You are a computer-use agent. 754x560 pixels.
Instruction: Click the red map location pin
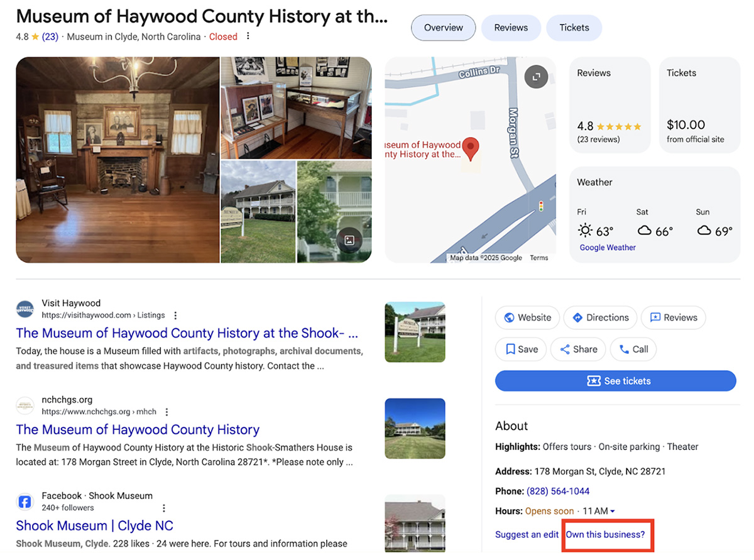point(471,150)
